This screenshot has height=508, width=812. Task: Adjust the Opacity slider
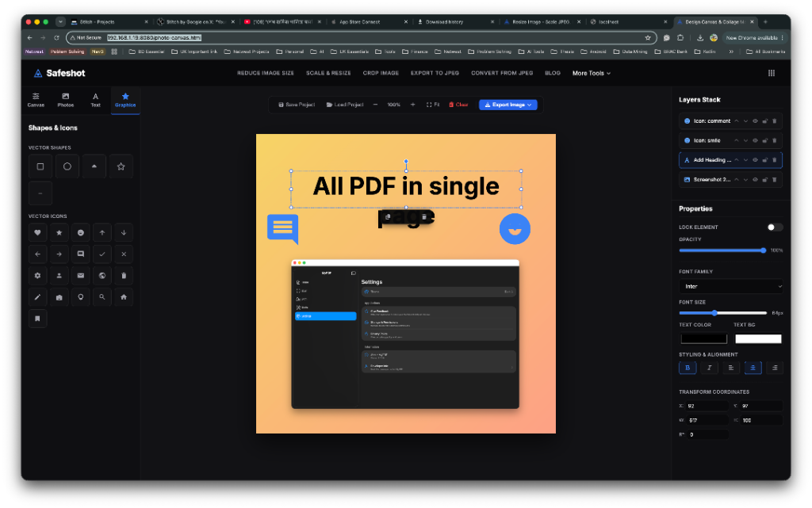[723, 250]
